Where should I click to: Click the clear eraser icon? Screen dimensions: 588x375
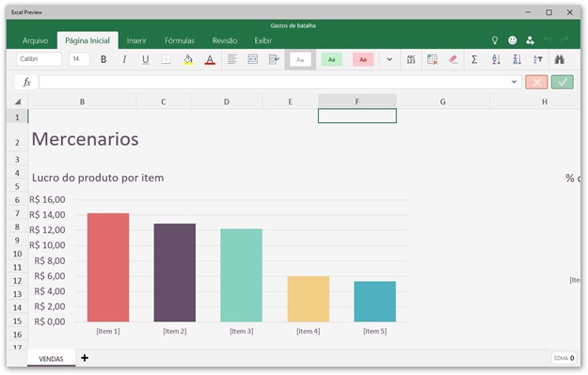(x=453, y=59)
